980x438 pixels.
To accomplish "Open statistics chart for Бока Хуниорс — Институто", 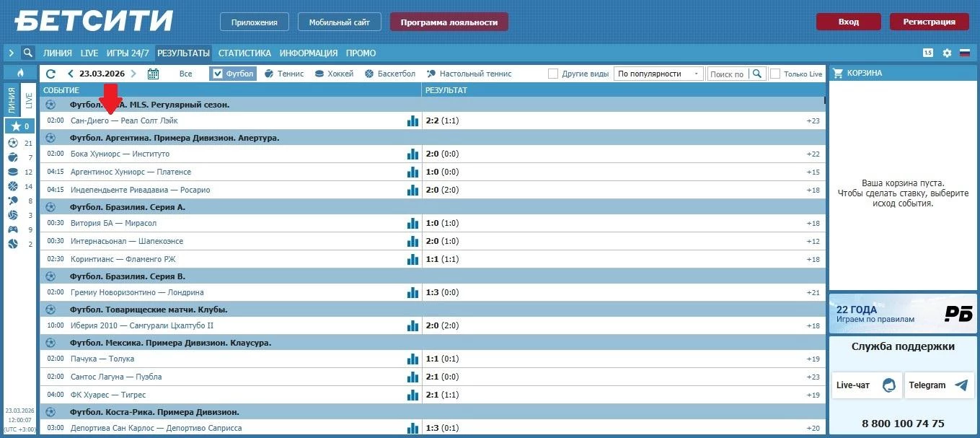I will (x=412, y=154).
